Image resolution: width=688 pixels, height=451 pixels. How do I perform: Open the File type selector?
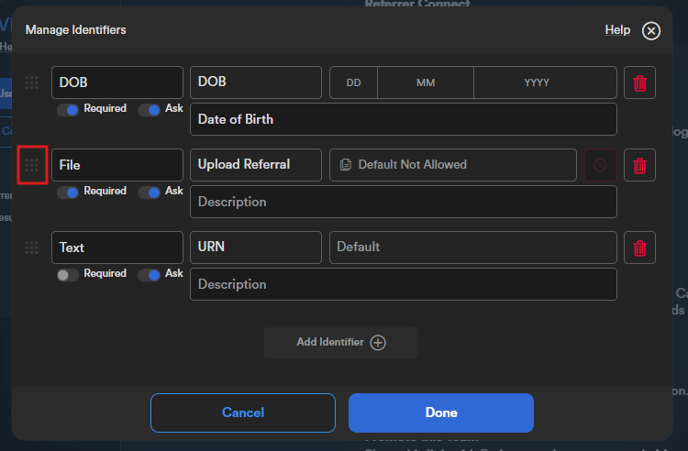(117, 165)
